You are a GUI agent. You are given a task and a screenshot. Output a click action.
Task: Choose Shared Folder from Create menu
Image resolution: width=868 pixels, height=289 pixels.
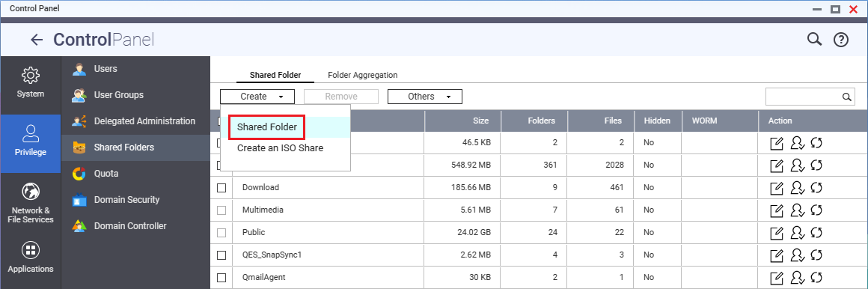click(x=267, y=127)
